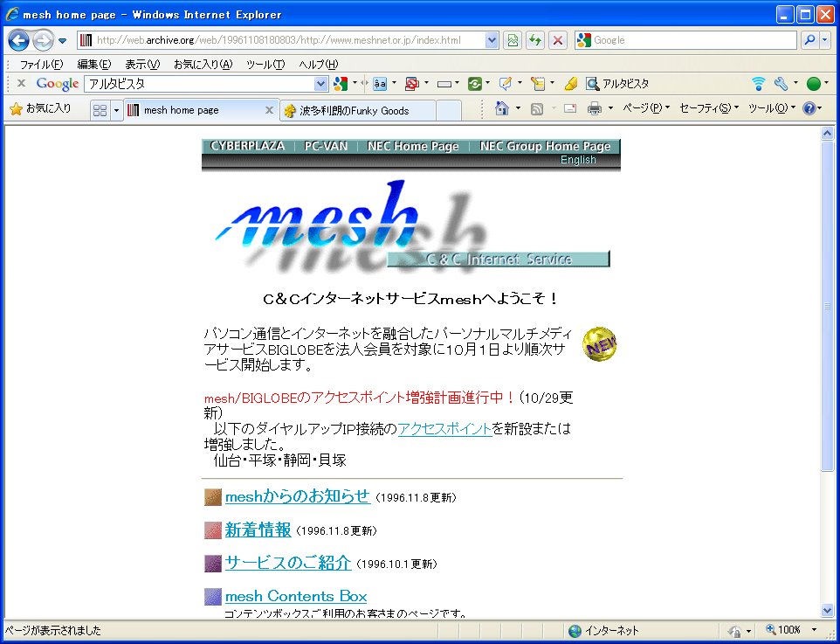Click the Compatibility View icon
Viewport: 840px width, 644px height.
513,40
